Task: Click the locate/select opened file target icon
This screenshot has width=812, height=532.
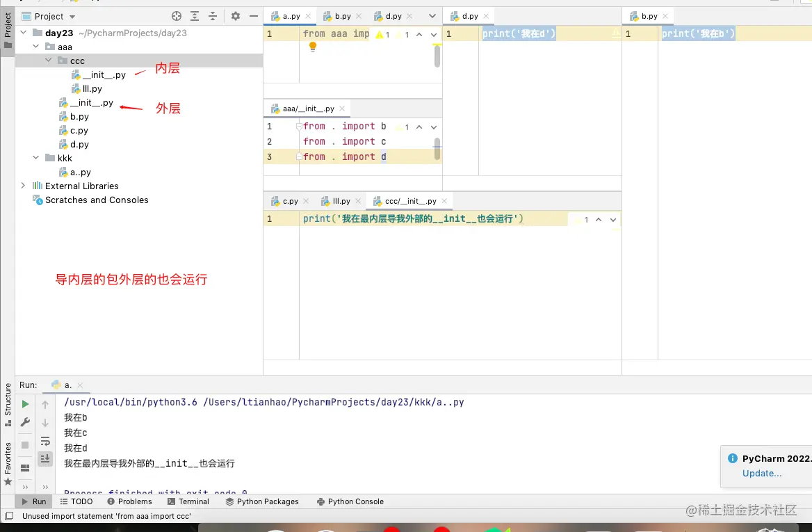Action: coord(177,16)
